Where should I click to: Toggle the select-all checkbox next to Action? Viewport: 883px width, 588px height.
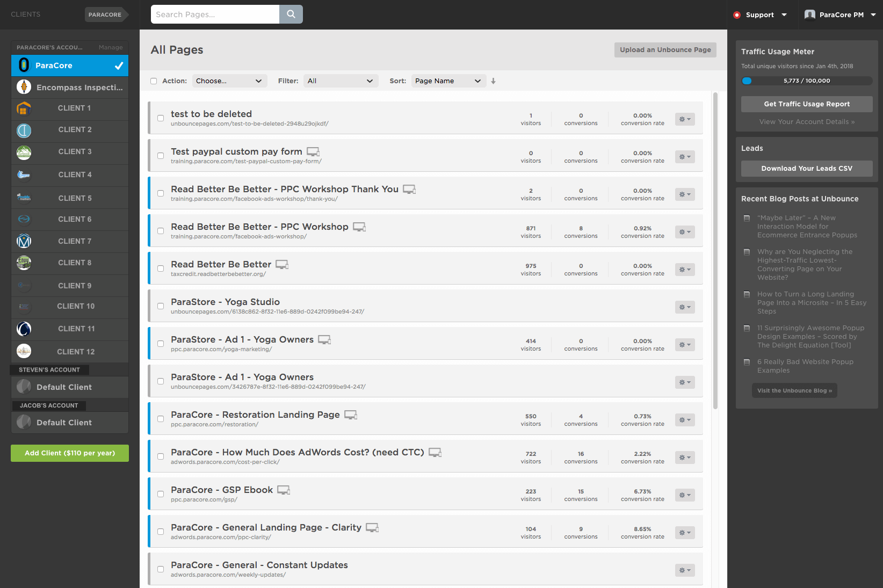(154, 81)
